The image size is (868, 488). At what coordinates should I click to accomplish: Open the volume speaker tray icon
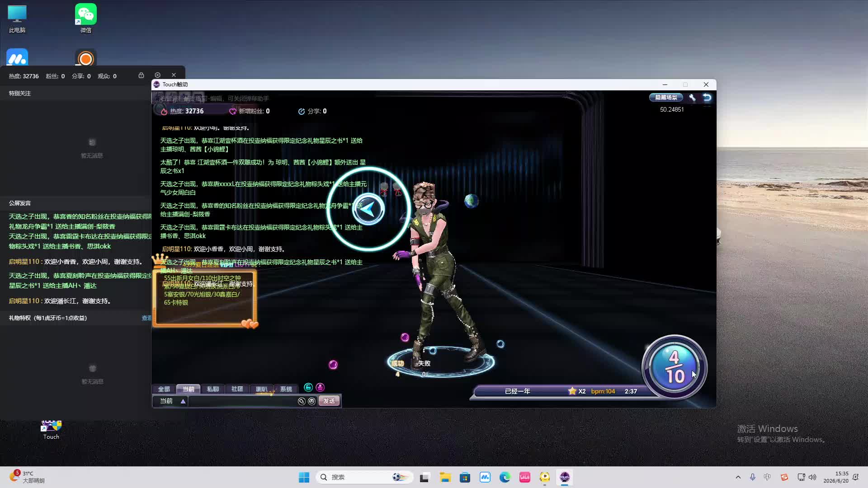[812, 477]
